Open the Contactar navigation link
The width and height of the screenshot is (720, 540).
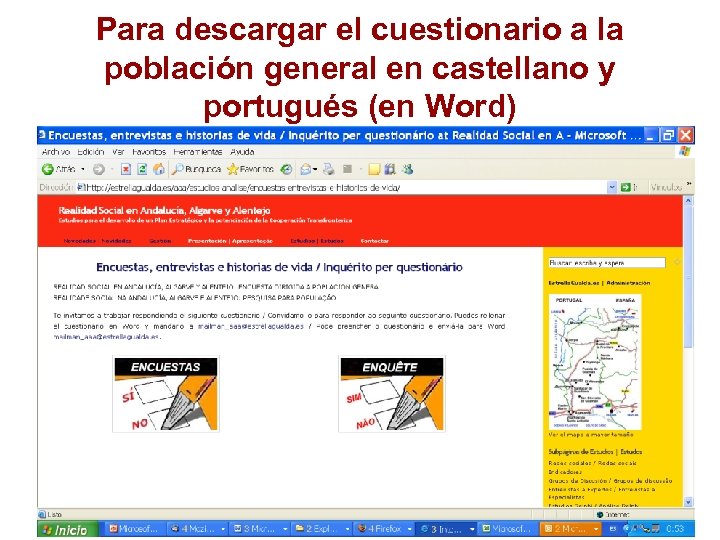point(375,241)
